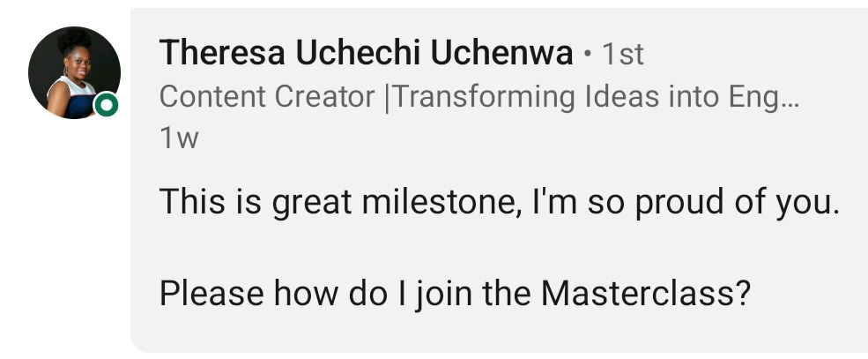
Task: Click the dot separator before 1st
Action: pos(588,55)
